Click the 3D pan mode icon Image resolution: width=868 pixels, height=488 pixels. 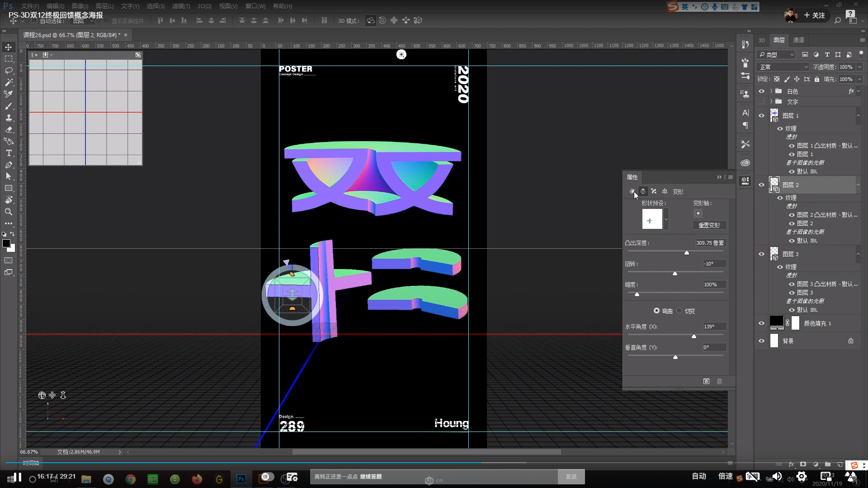pyautogui.click(x=394, y=20)
